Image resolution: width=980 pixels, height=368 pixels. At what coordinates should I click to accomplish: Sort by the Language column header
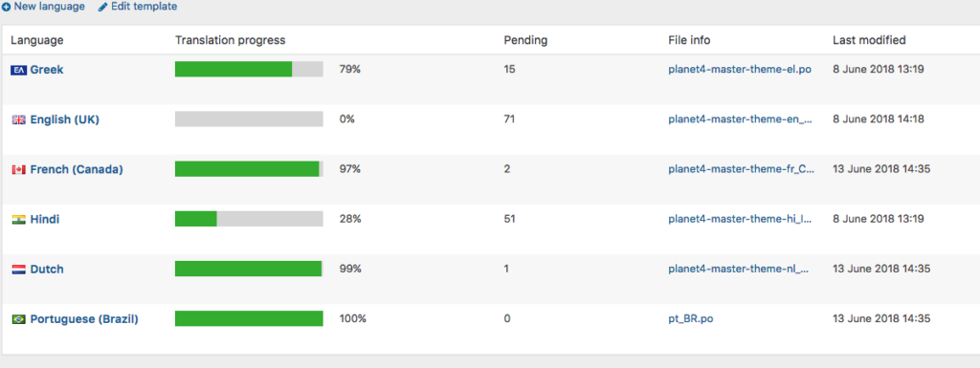pyautogui.click(x=37, y=40)
